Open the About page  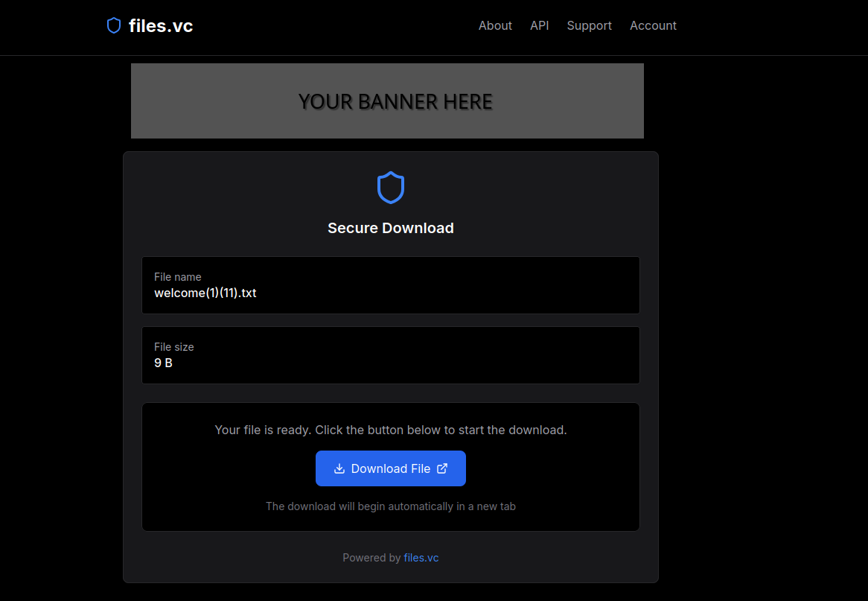coord(495,25)
